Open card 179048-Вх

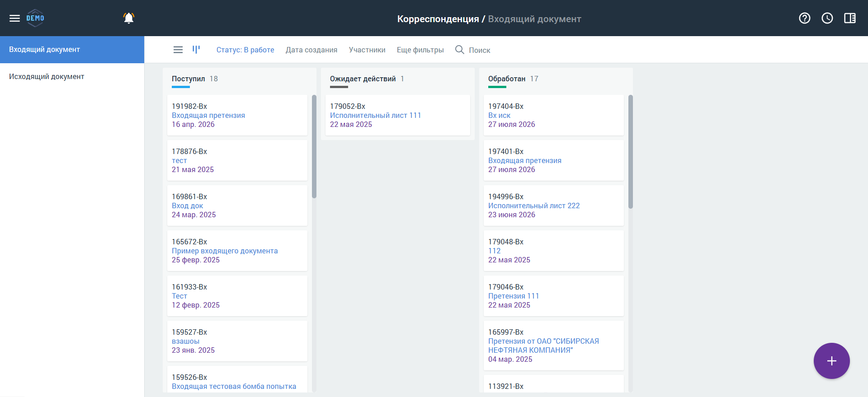[x=554, y=251]
